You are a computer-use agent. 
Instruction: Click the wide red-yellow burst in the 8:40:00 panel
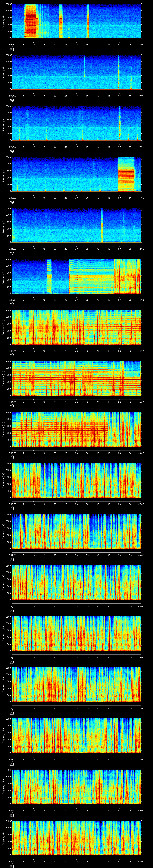tap(126, 174)
